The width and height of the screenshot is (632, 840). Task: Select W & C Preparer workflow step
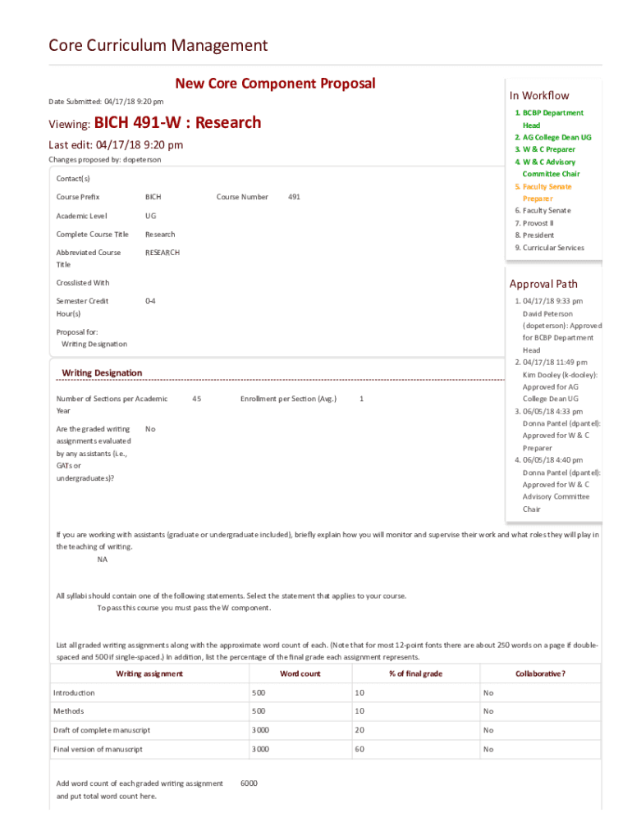point(548,150)
